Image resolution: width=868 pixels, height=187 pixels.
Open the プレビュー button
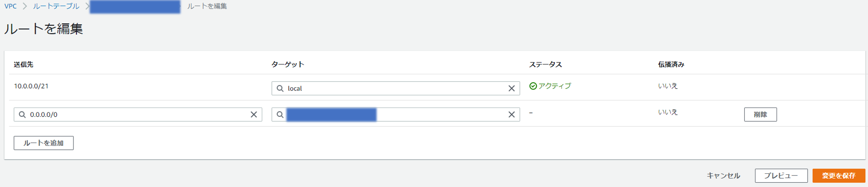781,176
